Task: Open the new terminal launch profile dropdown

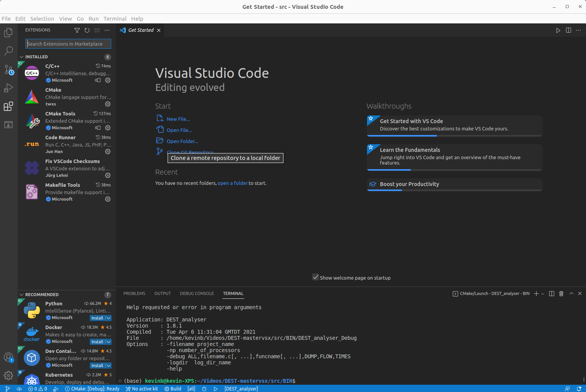Action: (543, 294)
